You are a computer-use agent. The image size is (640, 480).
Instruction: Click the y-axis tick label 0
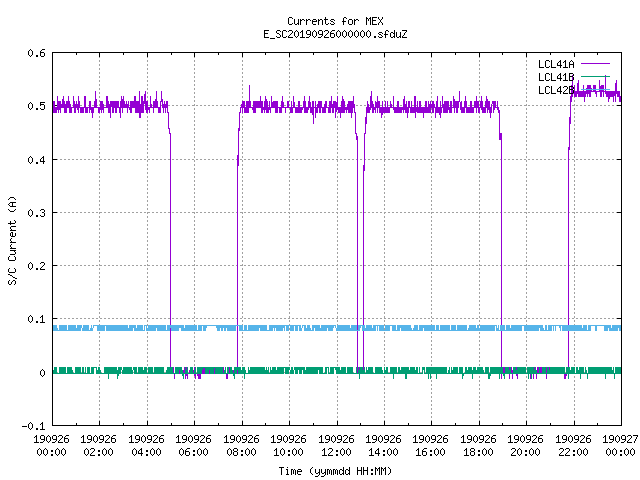[x=42, y=373]
